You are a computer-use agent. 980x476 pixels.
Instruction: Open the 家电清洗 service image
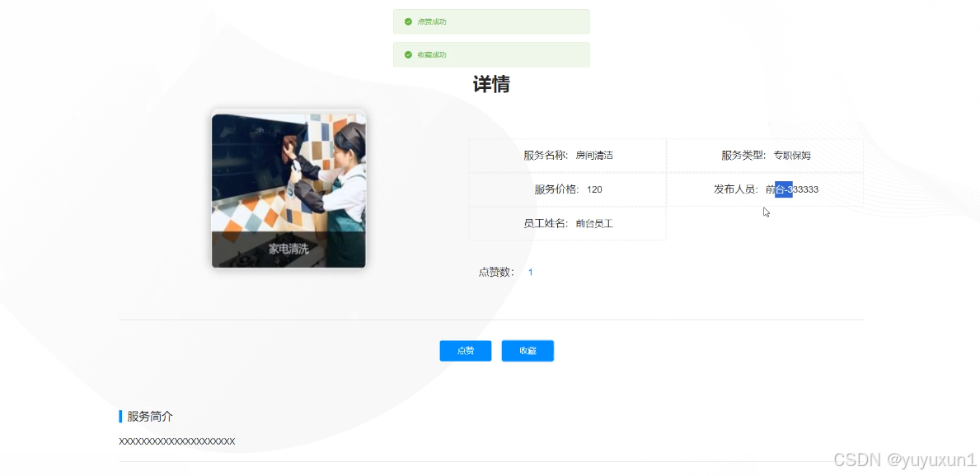pos(288,190)
